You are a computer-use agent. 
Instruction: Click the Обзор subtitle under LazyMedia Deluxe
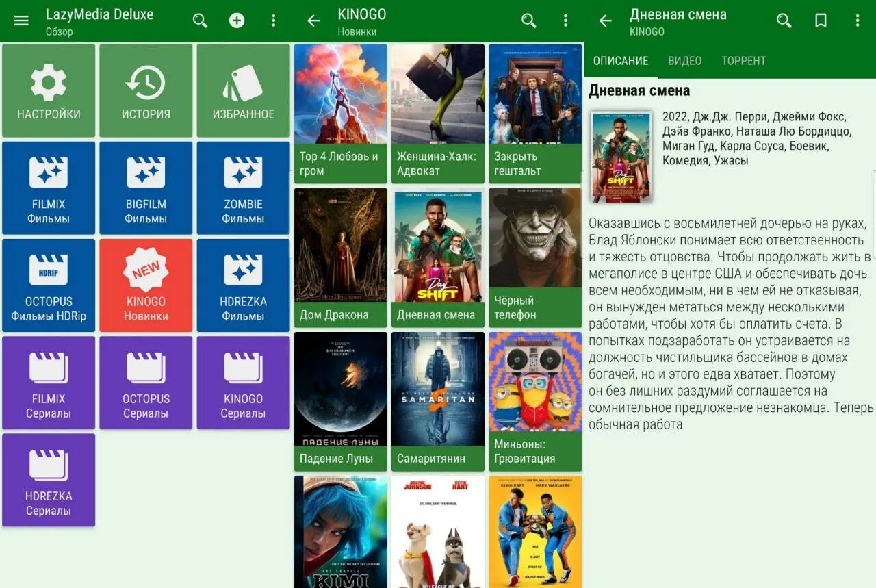coord(59,31)
